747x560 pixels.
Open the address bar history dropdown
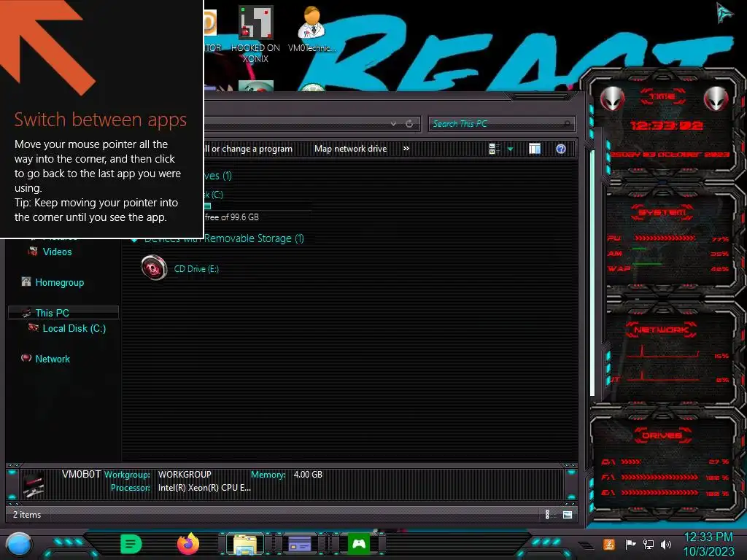pyautogui.click(x=393, y=124)
